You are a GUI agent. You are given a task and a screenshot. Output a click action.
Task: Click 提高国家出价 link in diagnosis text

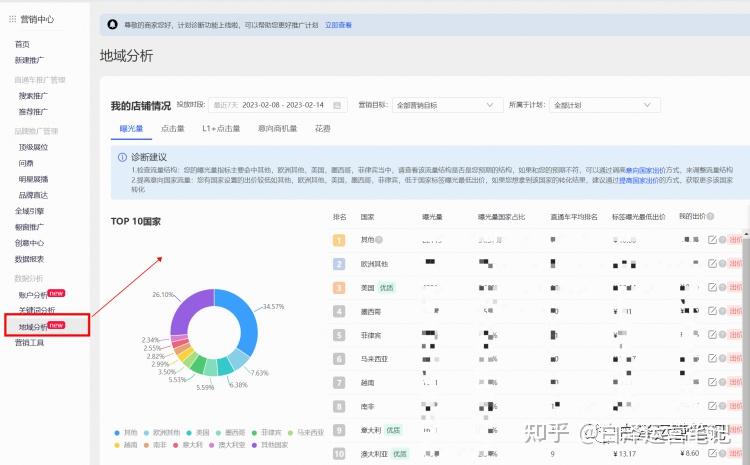pos(639,180)
